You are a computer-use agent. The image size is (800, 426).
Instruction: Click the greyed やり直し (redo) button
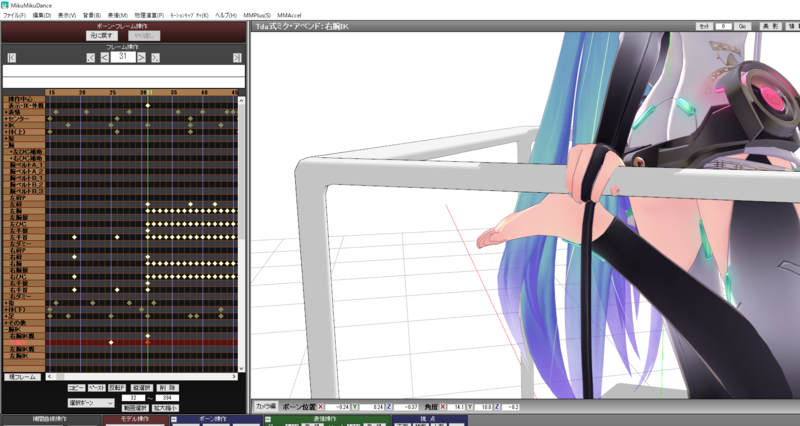pyautogui.click(x=144, y=36)
